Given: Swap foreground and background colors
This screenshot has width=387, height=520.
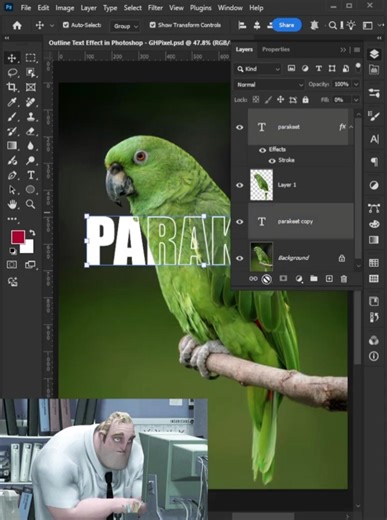Looking at the screenshot, I should (32, 233).
